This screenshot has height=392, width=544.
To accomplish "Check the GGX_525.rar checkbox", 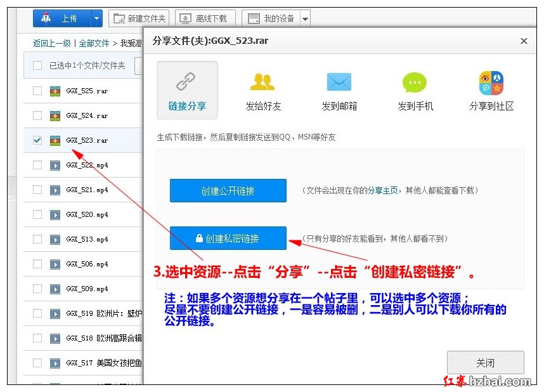I will point(37,91).
